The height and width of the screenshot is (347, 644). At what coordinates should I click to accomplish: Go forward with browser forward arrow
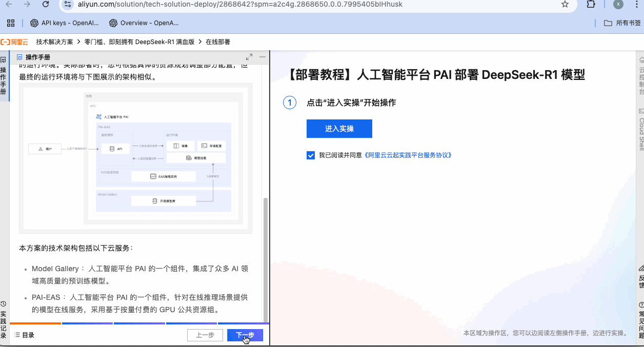tap(27, 4)
